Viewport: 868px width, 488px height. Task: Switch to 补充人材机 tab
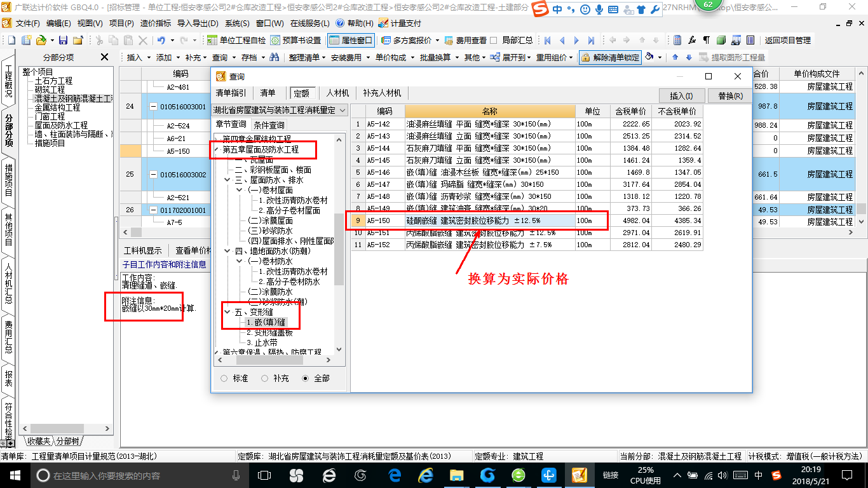pos(382,93)
